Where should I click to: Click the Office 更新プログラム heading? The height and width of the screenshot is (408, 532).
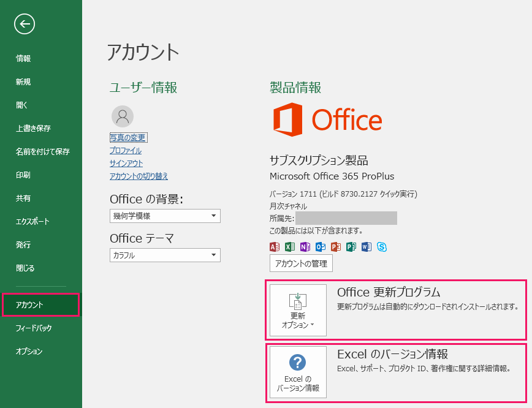389,292
